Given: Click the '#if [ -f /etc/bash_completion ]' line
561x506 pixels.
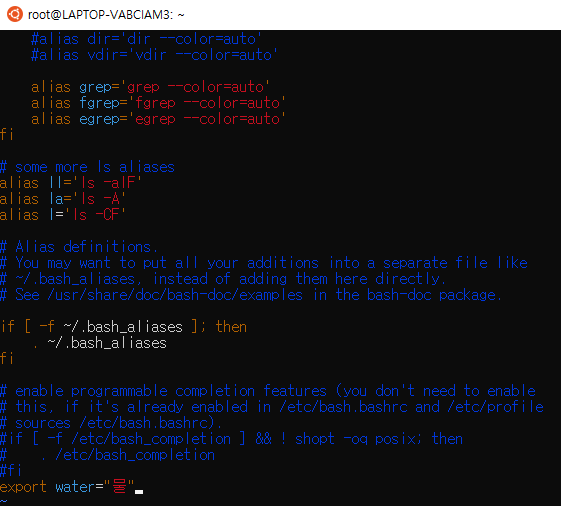Looking at the screenshot, I should 231,439.
